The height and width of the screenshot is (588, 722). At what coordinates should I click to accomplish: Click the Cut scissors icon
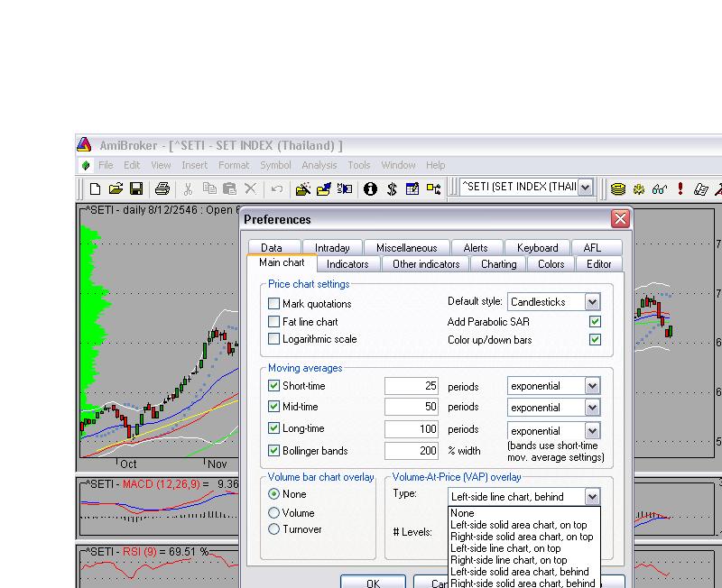188,188
